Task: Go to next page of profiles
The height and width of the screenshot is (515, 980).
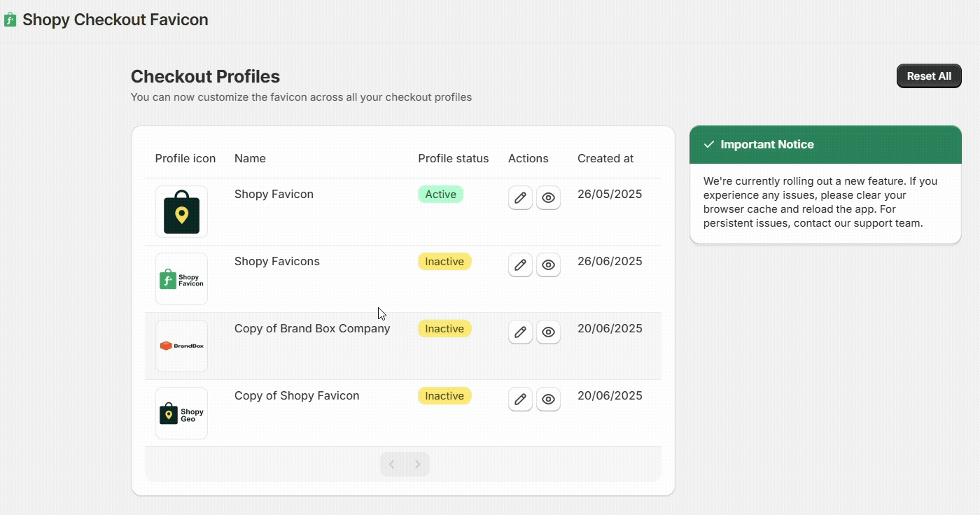Action: [418, 464]
